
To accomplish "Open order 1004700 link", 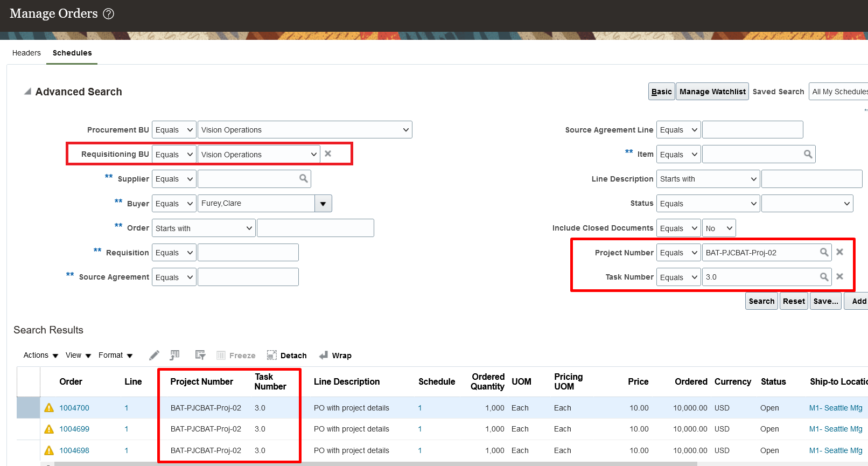I will (74, 408).
